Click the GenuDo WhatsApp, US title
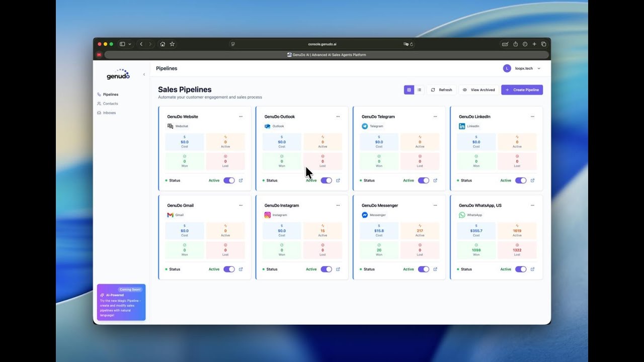644x362 pixels. [x=480, y=205]
